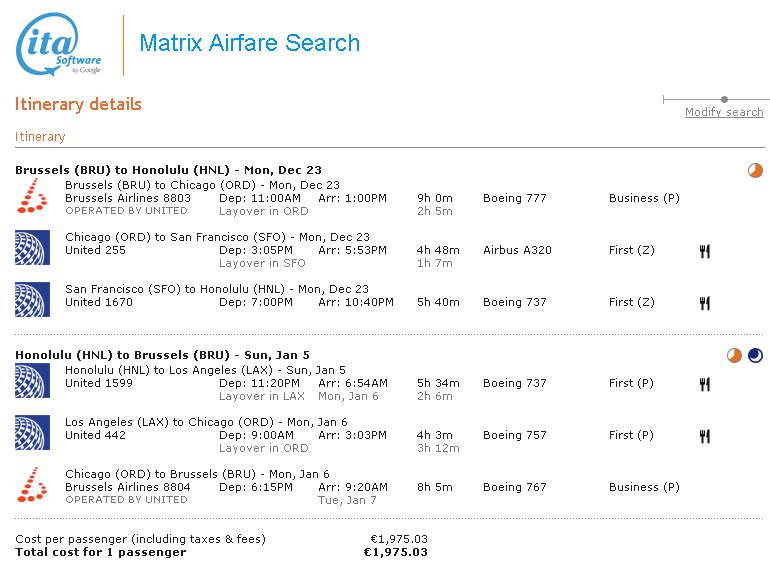770x566 pixels.
Task: Click meal icon for United 1670
Action: [x=704, y=303]
